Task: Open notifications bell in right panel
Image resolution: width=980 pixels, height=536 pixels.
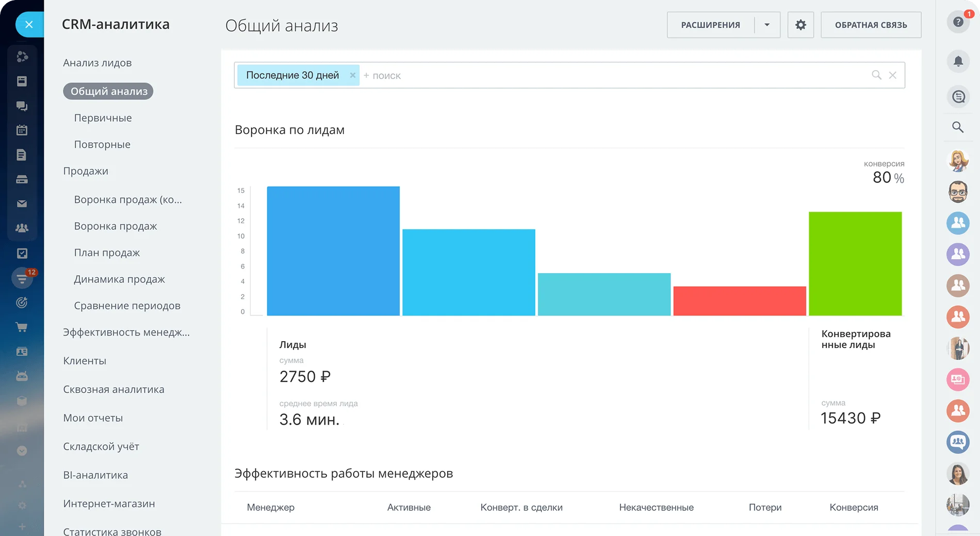Action: [958, 61]
